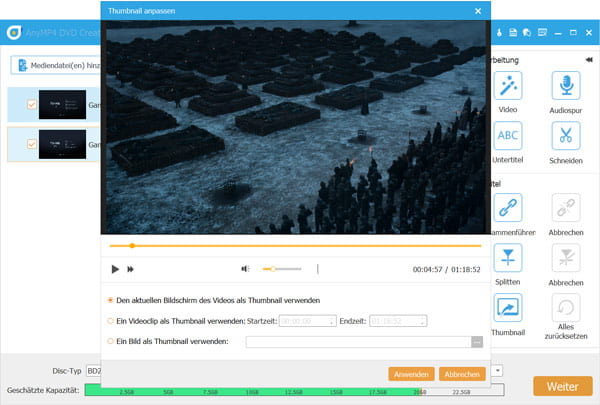
Task: Select the Thumbnail tool icon
Action: point(508,307)
